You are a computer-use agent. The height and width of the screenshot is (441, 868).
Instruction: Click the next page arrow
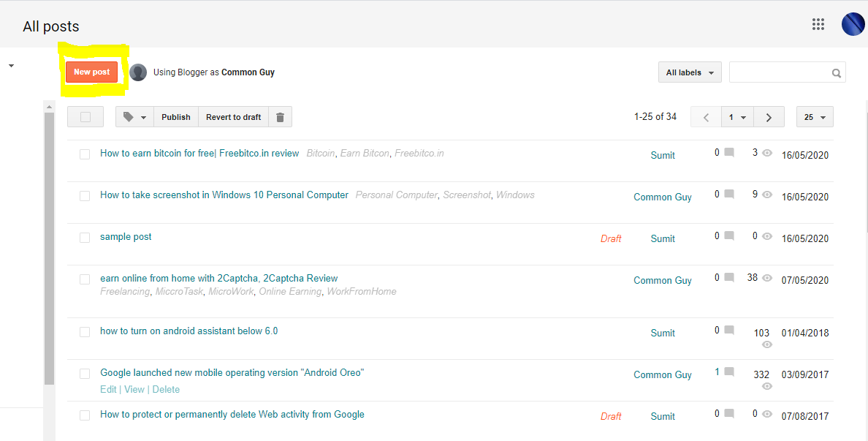click(x=769, y=116)
